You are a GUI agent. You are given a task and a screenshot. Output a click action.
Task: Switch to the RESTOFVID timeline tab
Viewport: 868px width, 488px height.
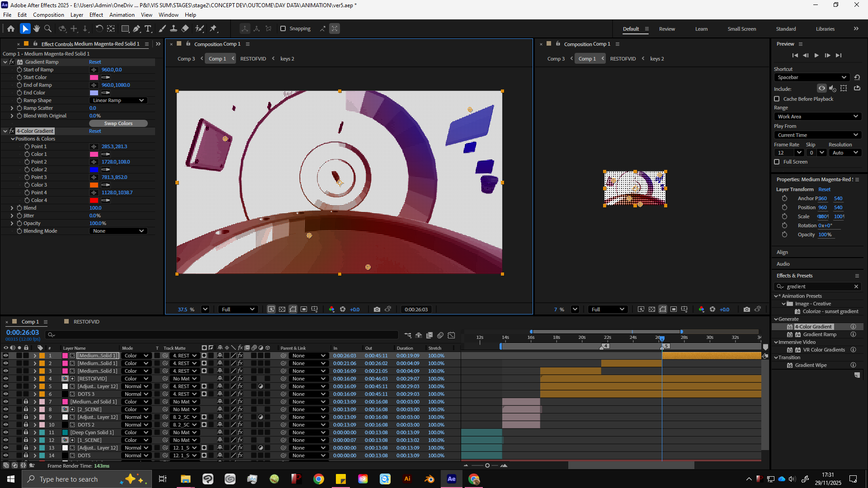[x=86, y=322]
